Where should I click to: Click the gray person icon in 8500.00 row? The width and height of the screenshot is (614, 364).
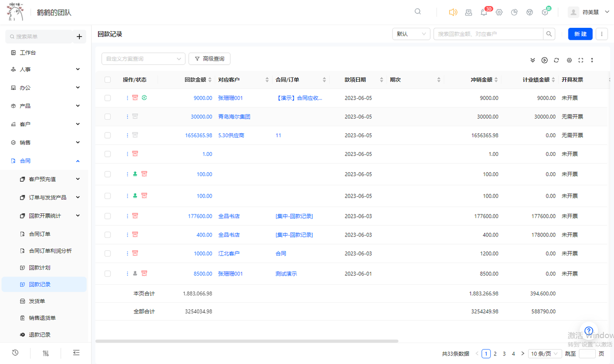pos(135,274)
